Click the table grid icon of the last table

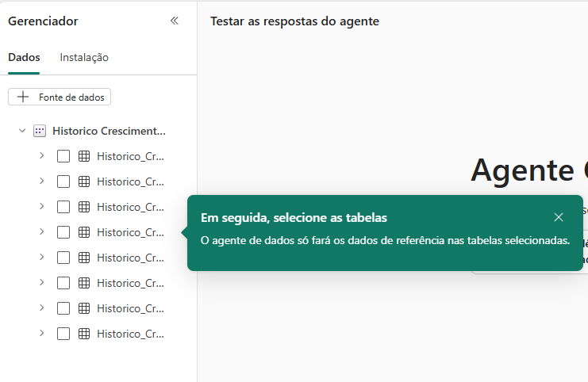coord(85,334)
